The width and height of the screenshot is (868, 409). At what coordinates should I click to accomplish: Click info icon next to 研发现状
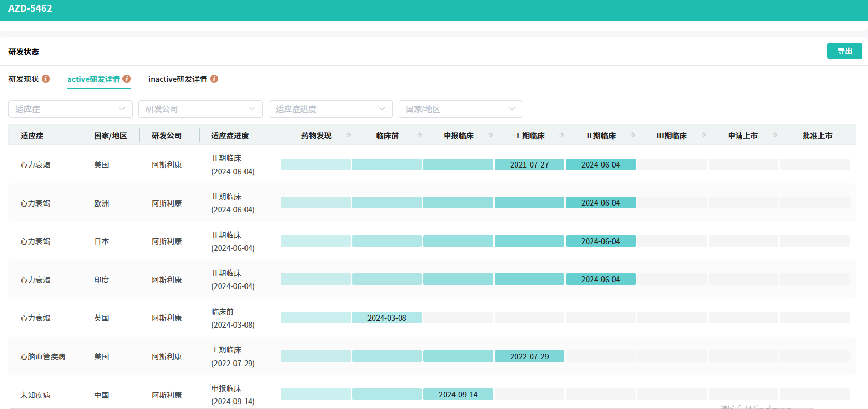point(46,79)
